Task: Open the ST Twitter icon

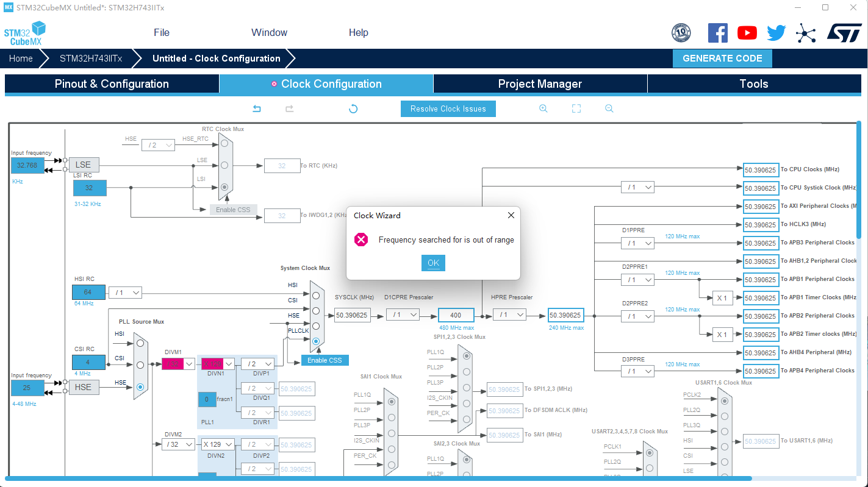Action: [x=776, y=33]
